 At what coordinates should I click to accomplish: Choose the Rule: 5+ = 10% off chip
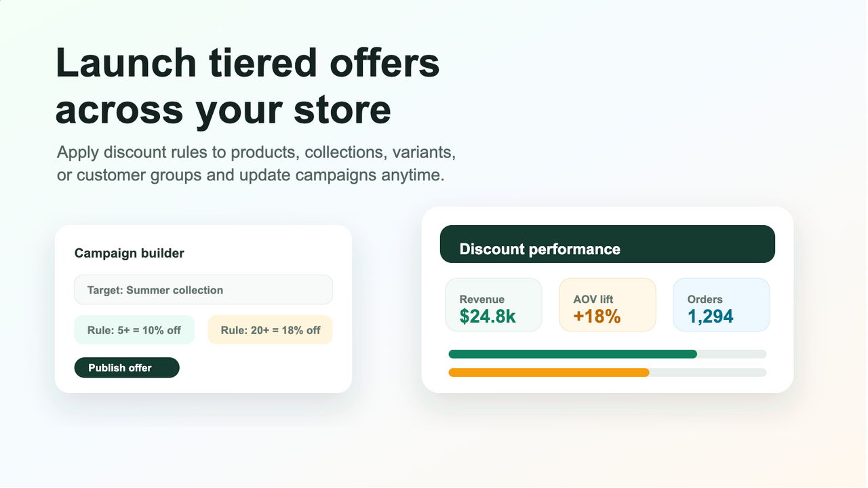134,330
